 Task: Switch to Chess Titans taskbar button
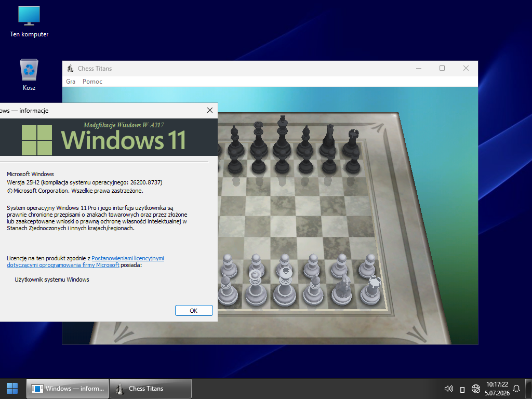click(151, 389)
